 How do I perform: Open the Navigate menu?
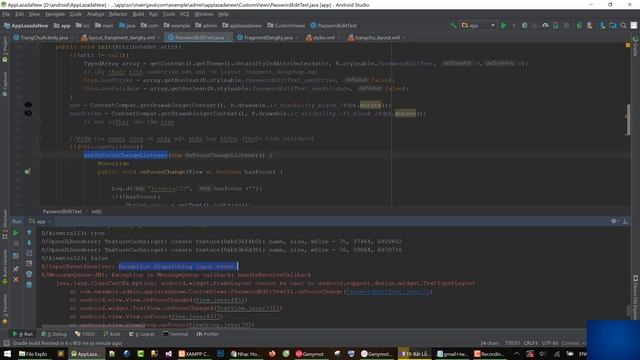pyautogui.click(x=55, y=14)
